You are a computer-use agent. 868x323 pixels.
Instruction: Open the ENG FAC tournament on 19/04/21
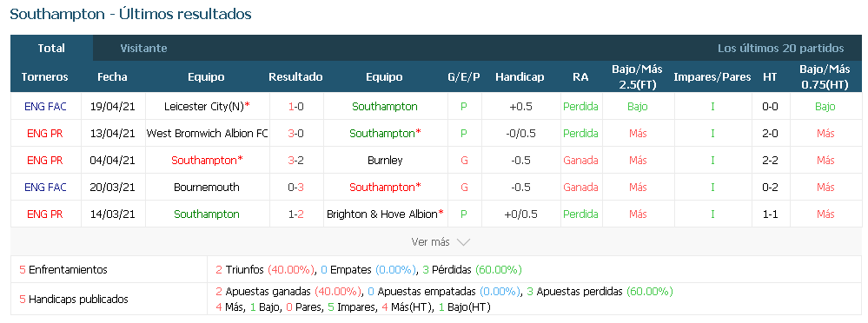pos(45,106)
